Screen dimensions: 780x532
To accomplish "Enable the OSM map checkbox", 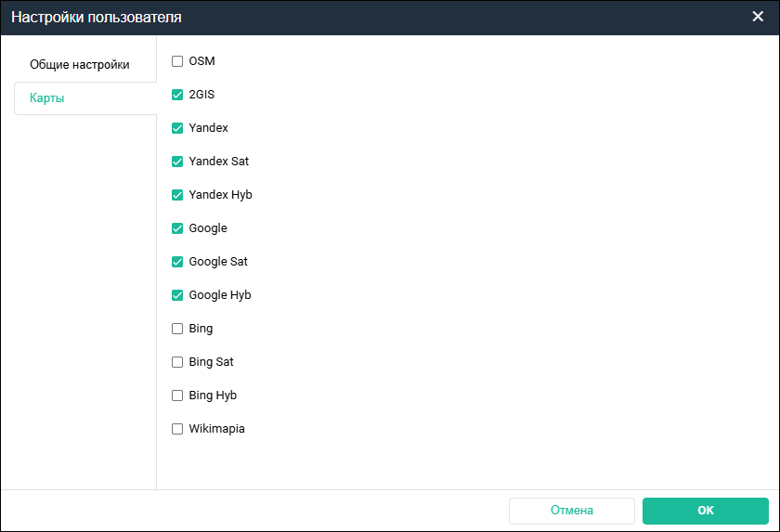I will click(177, 61).
